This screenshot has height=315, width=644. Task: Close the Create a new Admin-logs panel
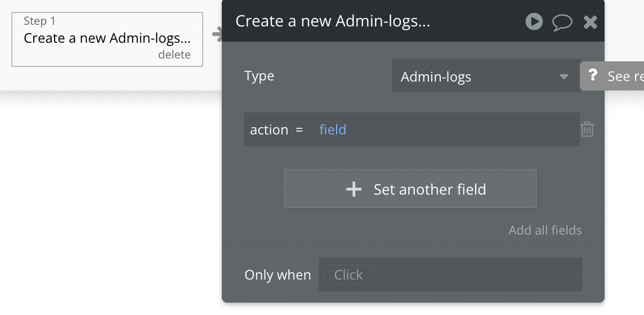(x=590, y=22)
